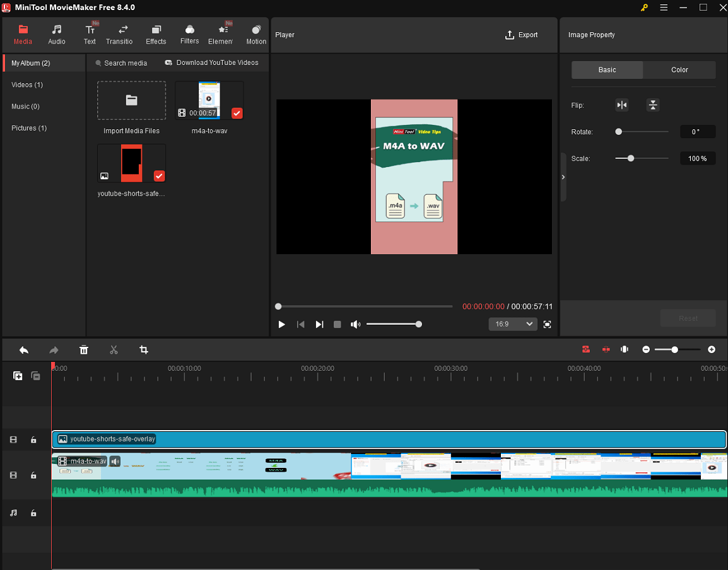Unlock the overlay track lock toggle
Screen dimensions: 728x570
click(34, 439)
